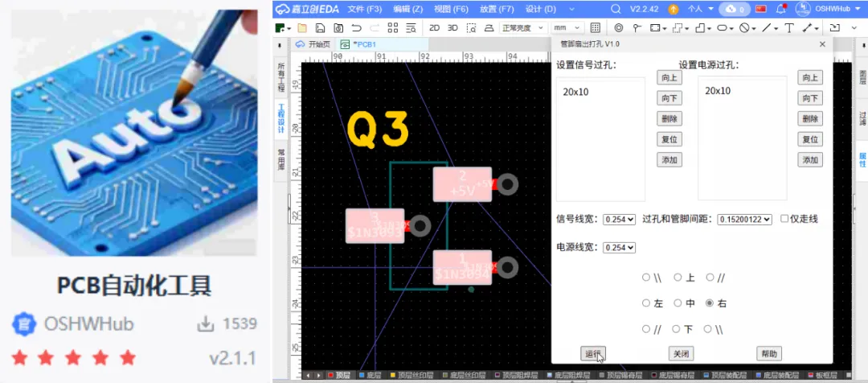The image size is (868, 383).
Task: Open the cloud sync counter badge
Action: click(735, 9)
